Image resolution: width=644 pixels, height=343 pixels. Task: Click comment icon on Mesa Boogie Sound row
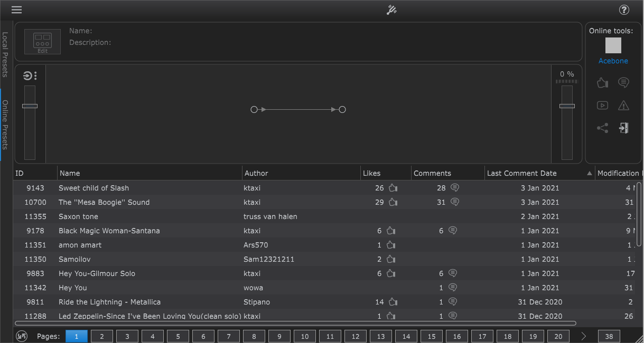[x=455, y=202]
